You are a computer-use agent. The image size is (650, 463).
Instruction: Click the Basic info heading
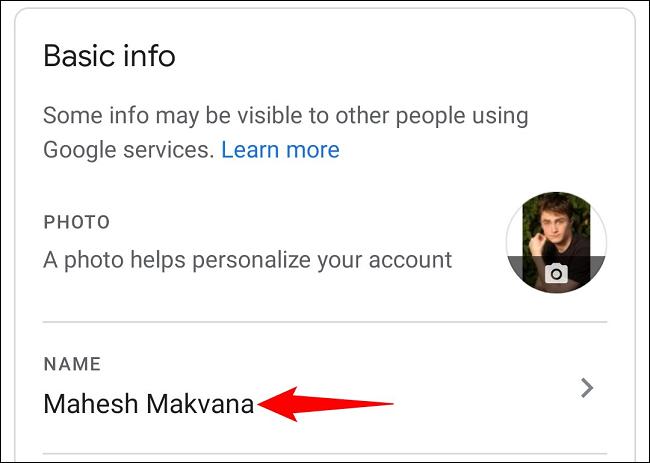click(x=109, y=56)
